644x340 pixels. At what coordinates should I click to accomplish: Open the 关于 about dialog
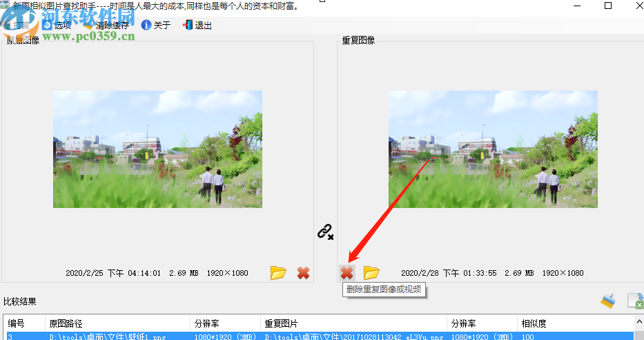click(x=162, y=25)
